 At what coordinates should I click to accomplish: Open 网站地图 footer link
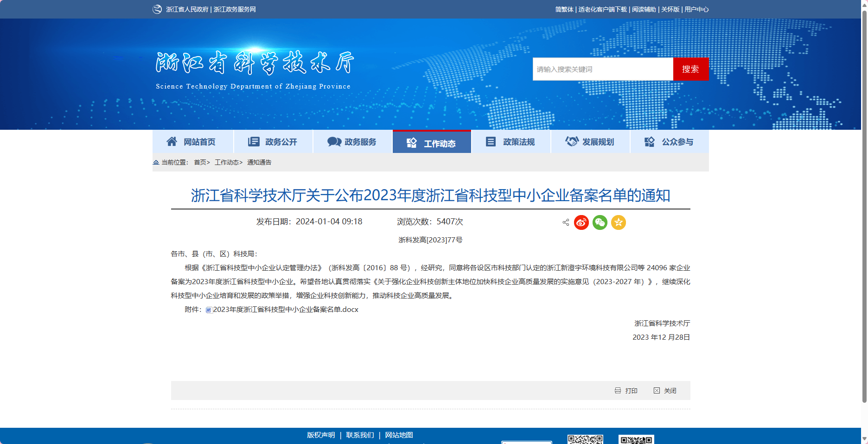399,435
